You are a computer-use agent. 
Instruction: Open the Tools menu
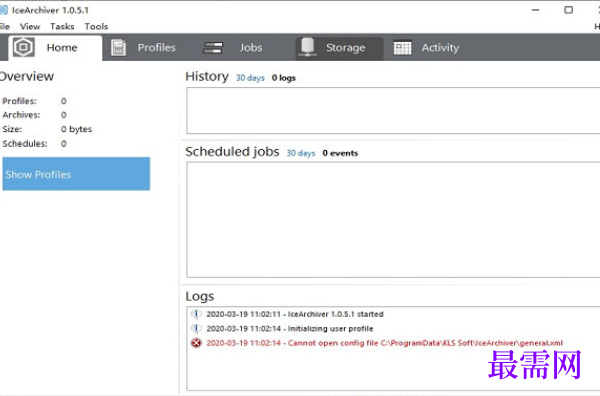click(96, 26)
